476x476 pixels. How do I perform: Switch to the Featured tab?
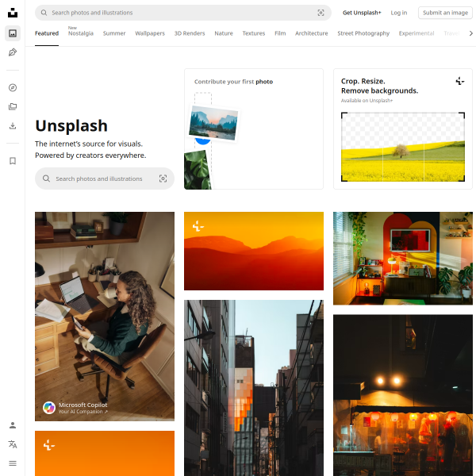click(47, 33)
